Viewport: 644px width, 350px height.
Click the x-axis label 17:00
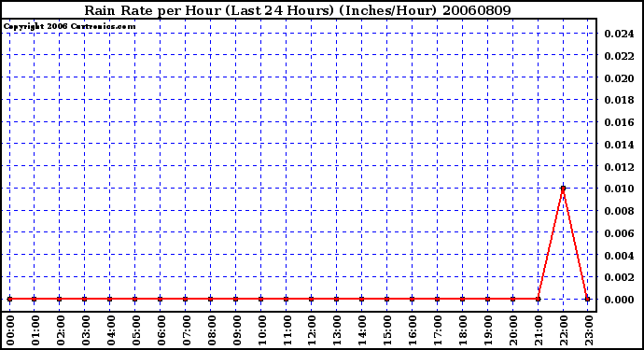coord(438,330)
